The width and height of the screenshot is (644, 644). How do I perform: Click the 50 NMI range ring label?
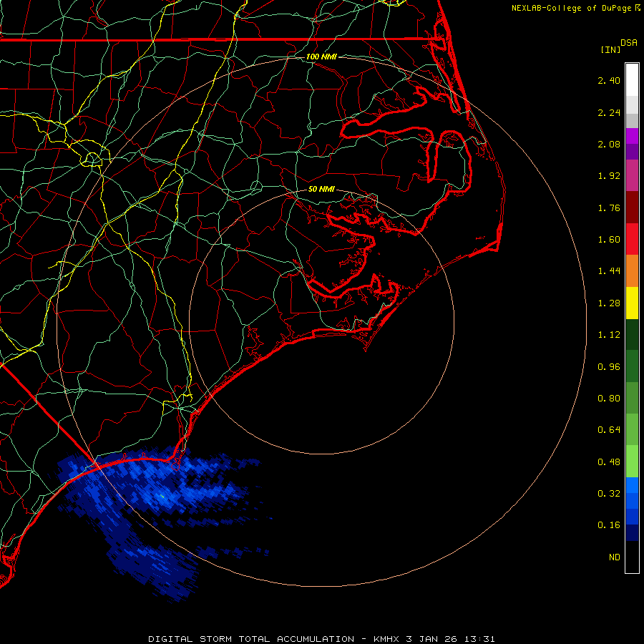coord(321,189)
